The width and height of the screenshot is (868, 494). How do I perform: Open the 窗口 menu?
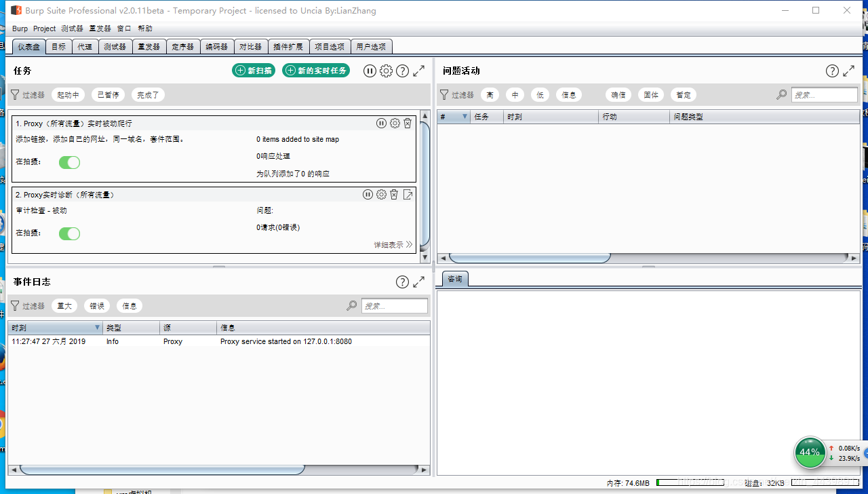[x=124, y=28]
